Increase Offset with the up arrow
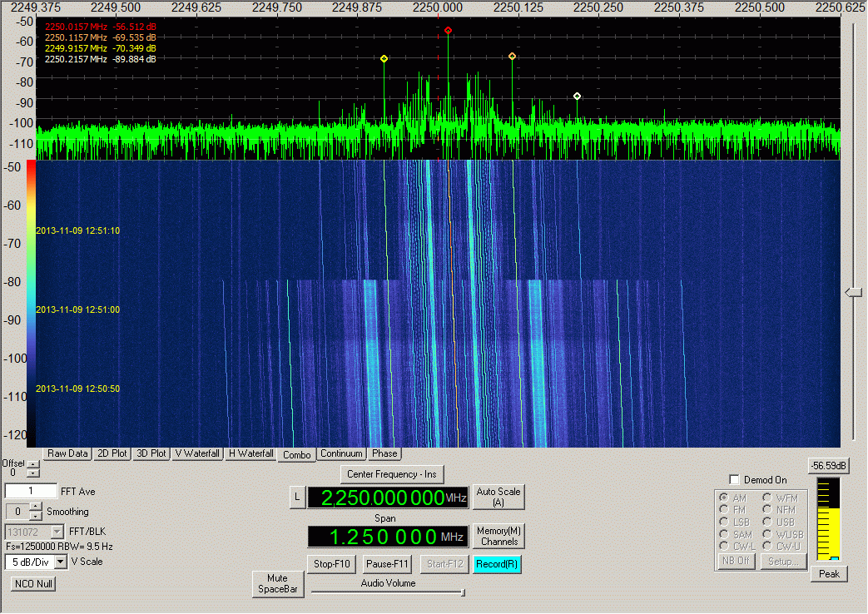868x614 pixels. click(32, 464)
